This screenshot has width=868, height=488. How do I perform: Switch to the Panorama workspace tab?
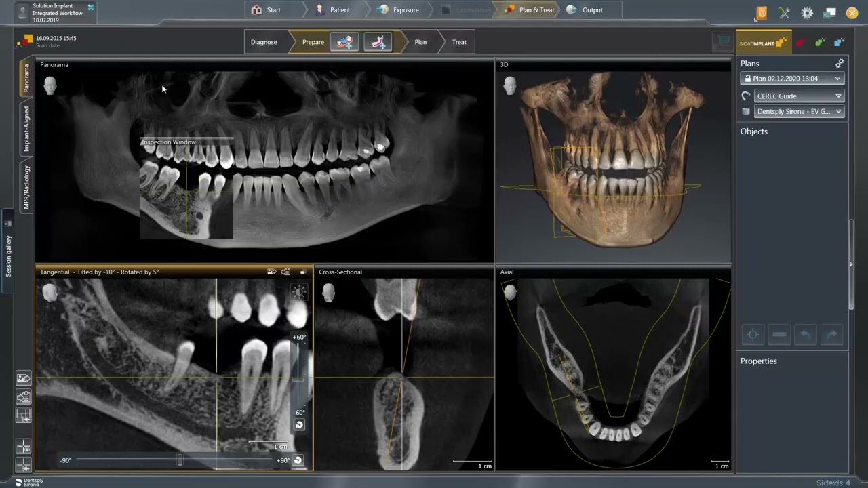[x=26, y=78]
